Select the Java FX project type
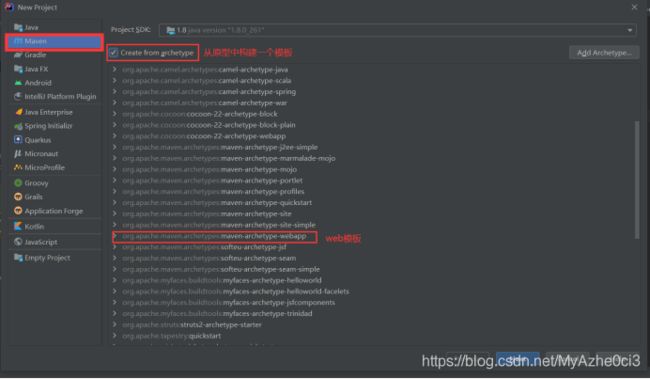The width and height of the screenshot is (650, 379). point(36,69)
